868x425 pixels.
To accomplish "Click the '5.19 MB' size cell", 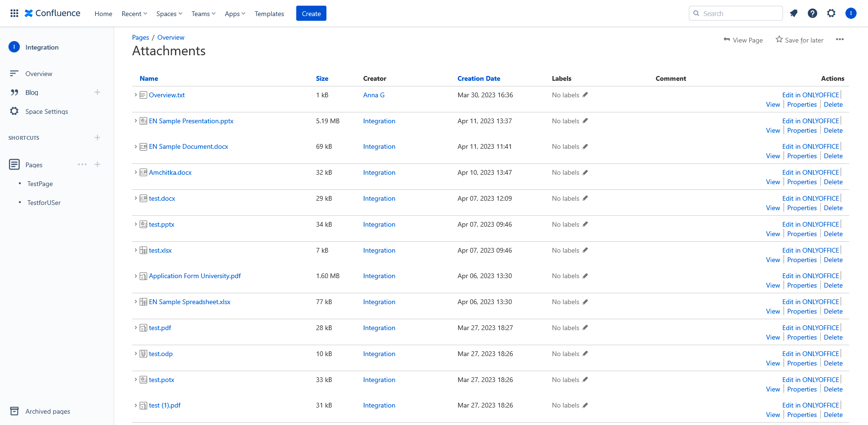I will (328, 121).
